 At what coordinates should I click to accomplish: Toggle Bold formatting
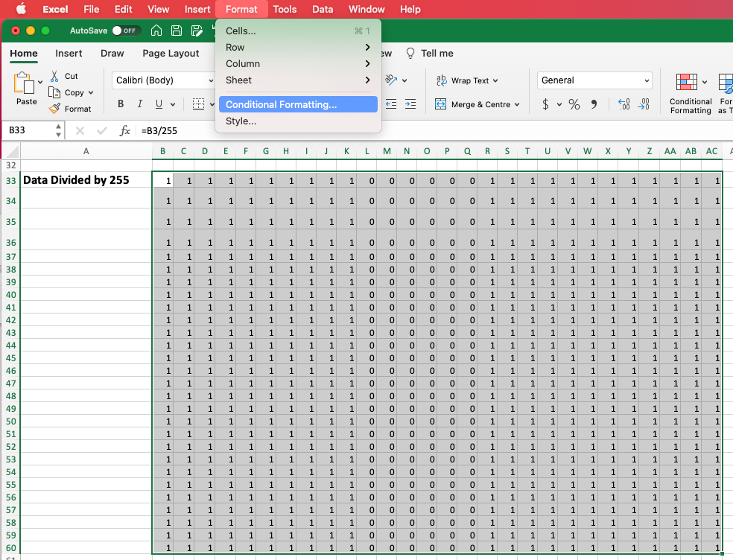coord(121,104)
